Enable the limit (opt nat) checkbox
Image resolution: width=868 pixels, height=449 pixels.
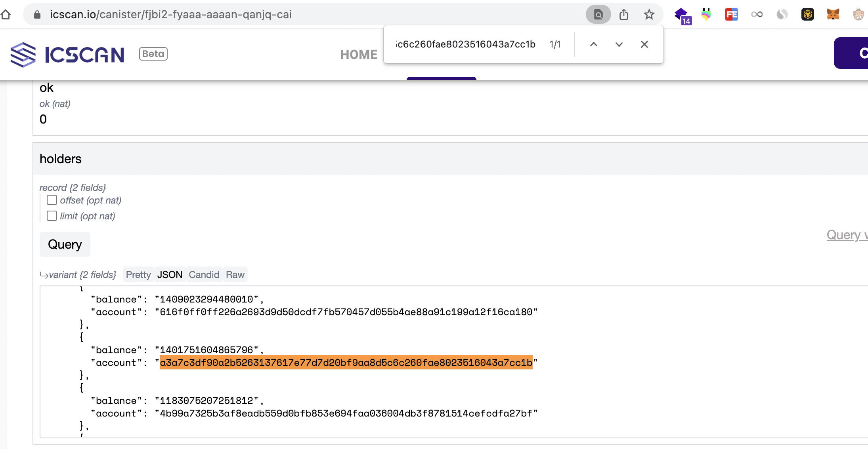pos(52,216)
